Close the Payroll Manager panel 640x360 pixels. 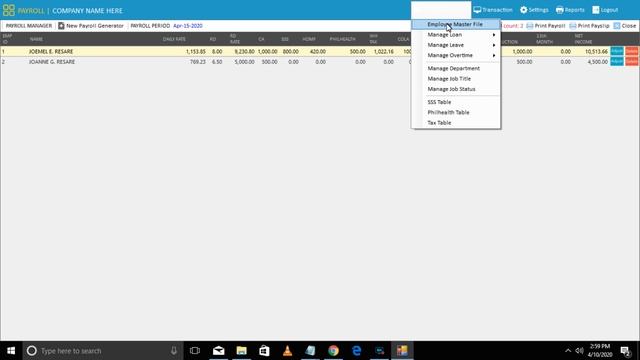click(625, 26)
